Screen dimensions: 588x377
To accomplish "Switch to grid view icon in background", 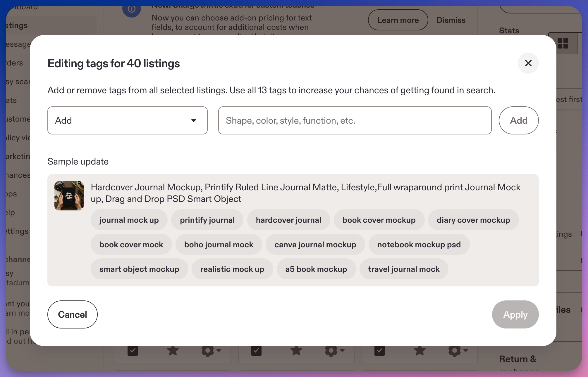I will pos(563,43).
